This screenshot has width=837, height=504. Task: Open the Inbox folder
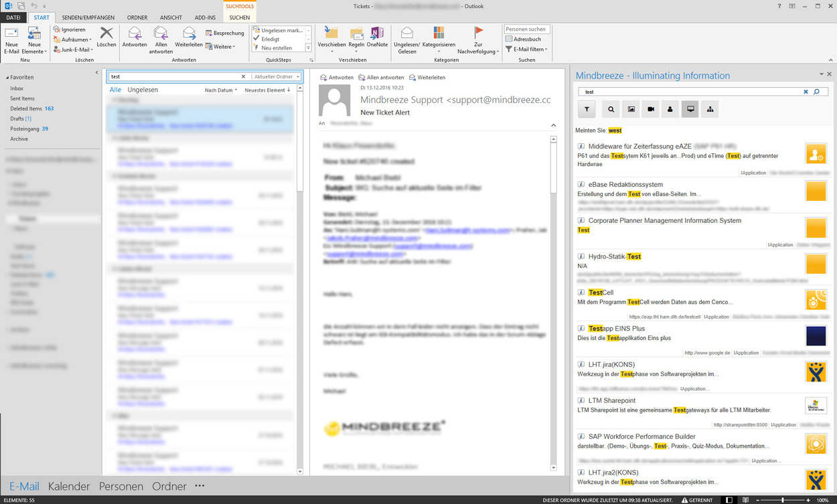(x=17, y=88)
